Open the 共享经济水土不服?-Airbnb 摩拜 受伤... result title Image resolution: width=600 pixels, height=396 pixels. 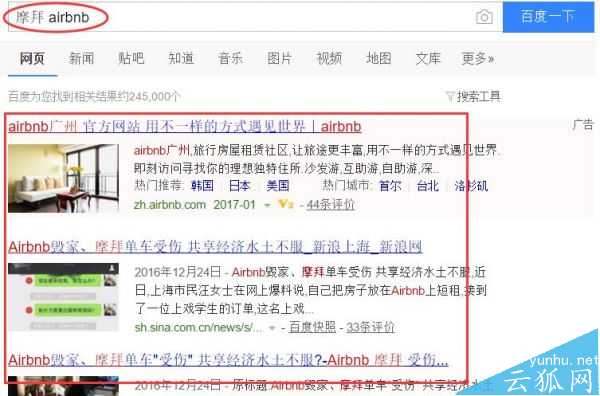pos(228,360)
